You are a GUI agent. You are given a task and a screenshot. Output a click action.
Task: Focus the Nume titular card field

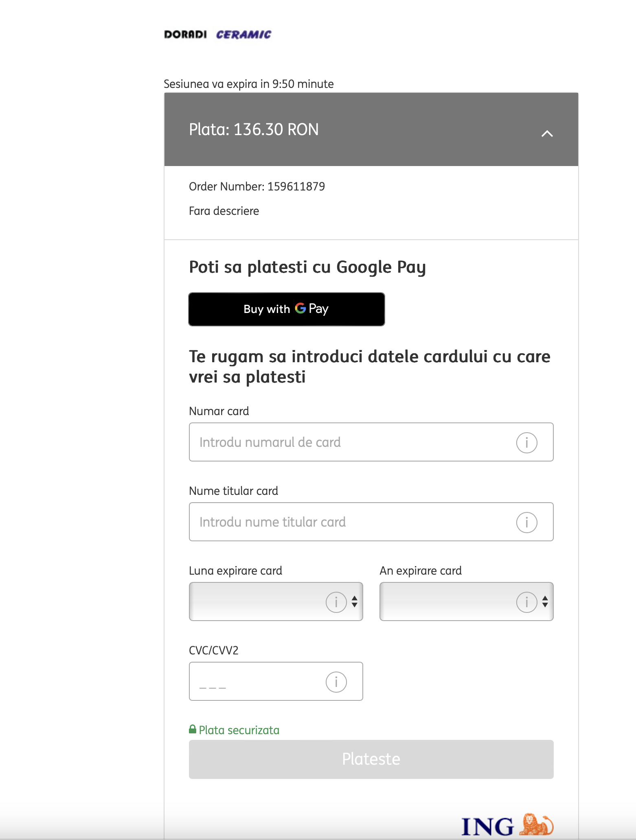coord(350,522)
